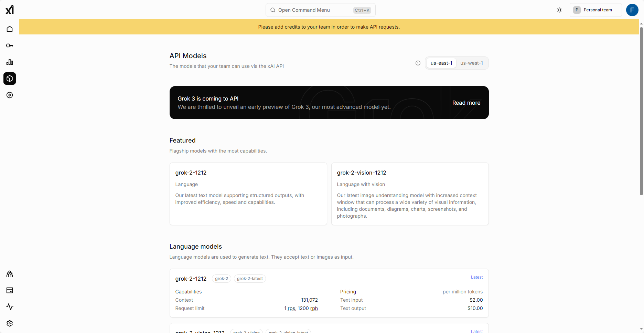
Task: Click the region info icon
Action: click(x=418, y=63)
